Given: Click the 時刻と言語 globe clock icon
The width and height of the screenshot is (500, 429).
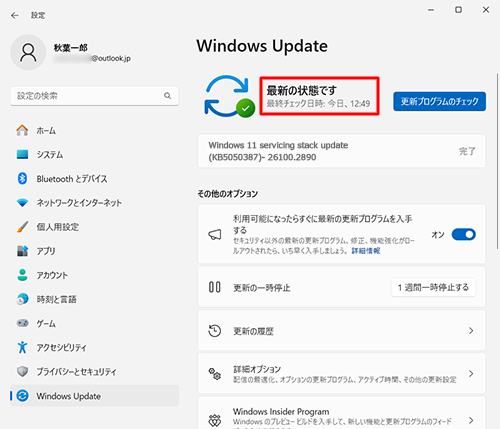Looking at the screenshot, I should point(22,299).
